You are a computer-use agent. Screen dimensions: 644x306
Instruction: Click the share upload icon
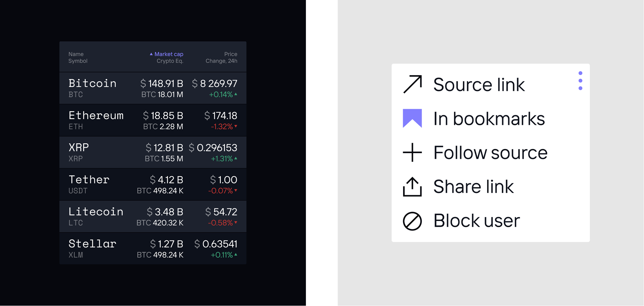tap(412, 187)
